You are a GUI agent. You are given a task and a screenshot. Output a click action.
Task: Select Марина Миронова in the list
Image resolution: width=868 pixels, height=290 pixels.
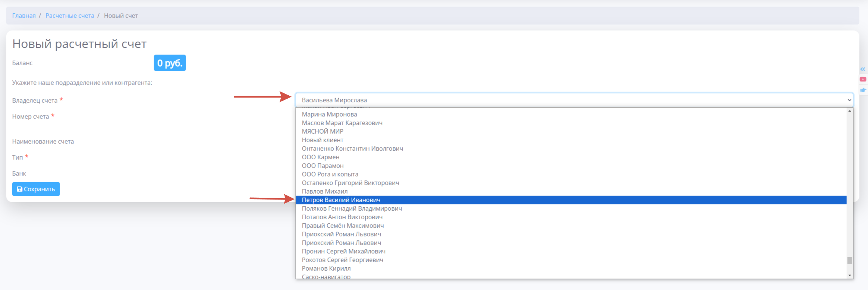tap(329, 114)
